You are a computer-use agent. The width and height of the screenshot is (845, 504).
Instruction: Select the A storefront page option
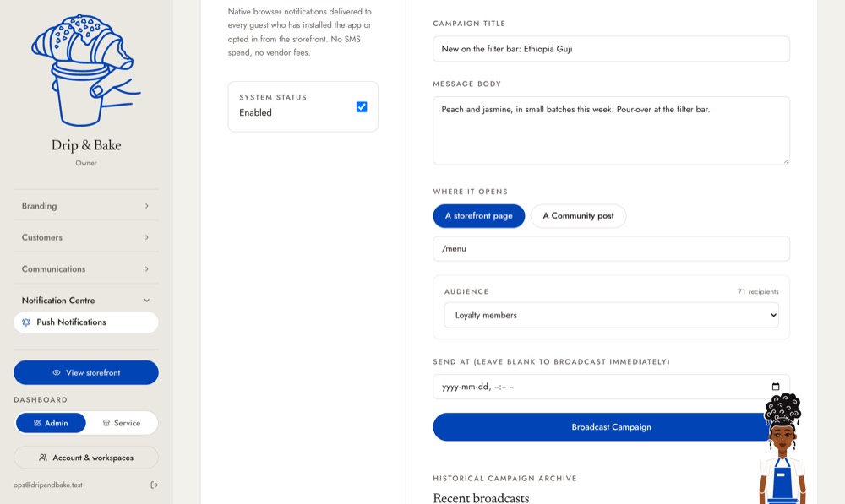click(x=478, y=216)
